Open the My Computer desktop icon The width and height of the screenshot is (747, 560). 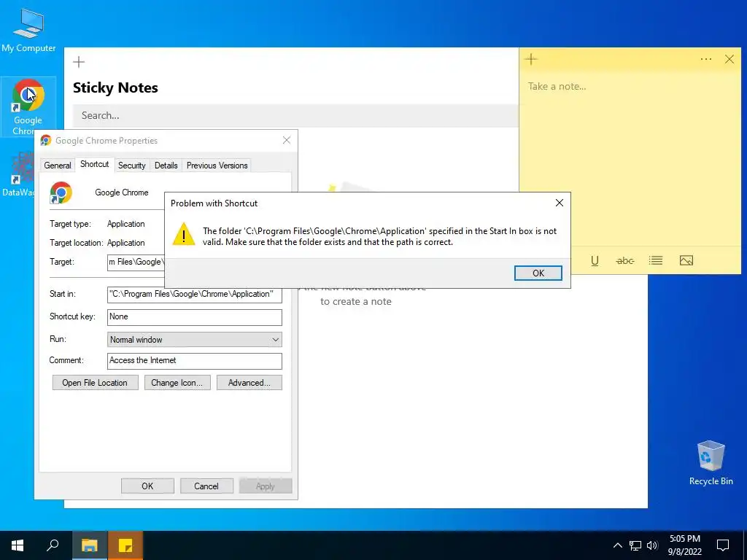(28, 29)
